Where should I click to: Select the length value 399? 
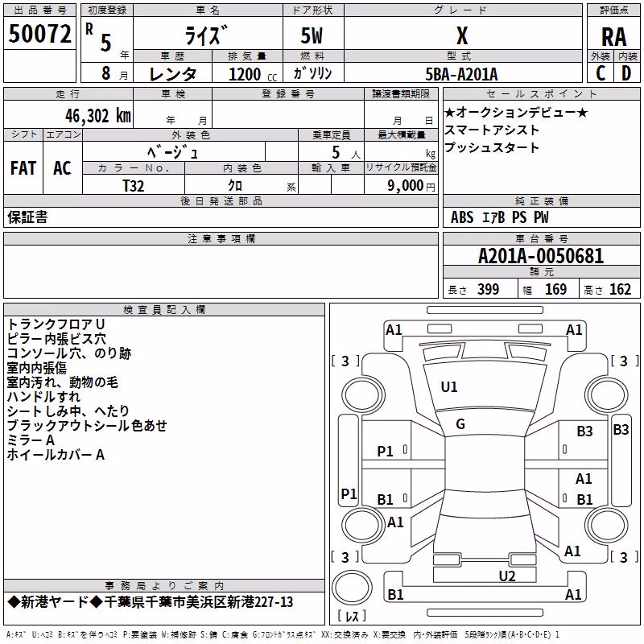pos(488,289)
